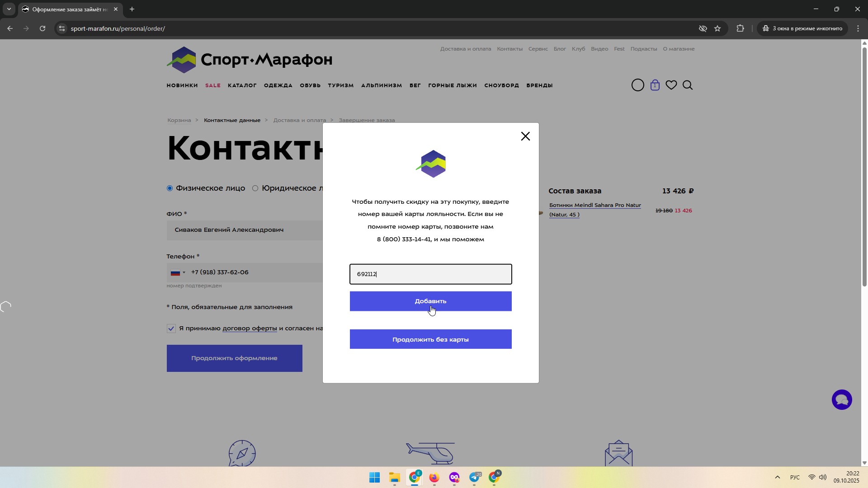Open the КАТАЛОГ menu item
Image resolution: width=868 pixels, height=488 pixels.
242,85
